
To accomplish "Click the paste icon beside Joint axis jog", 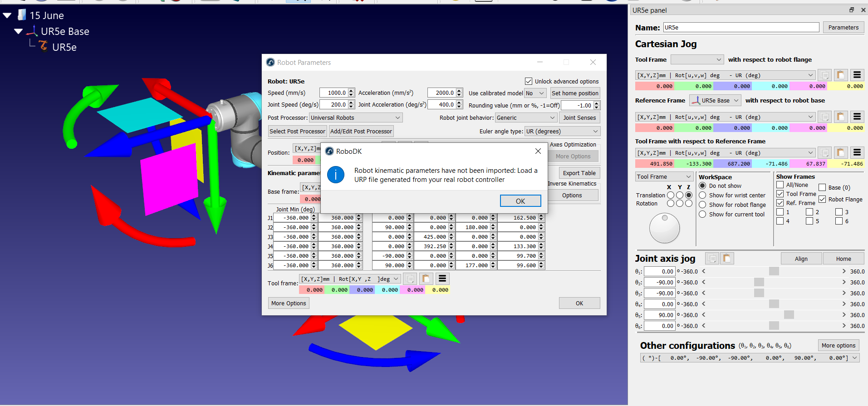I will [x=727, y=259].
